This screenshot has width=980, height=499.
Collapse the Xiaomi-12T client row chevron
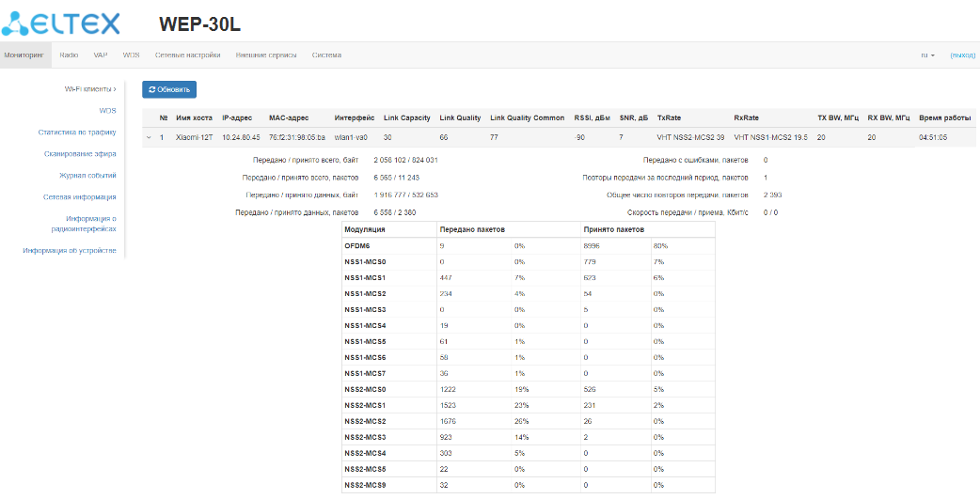point(149,138)
